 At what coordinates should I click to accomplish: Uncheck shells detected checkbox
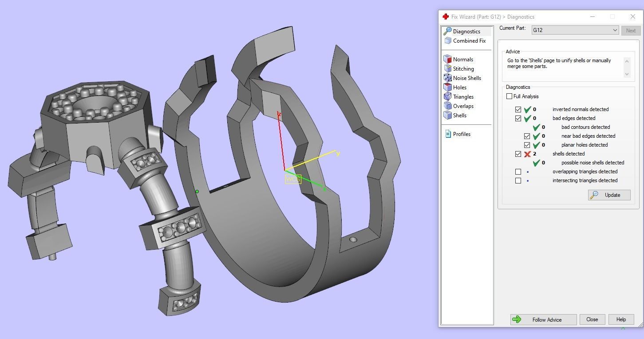[x=518, y=154]
